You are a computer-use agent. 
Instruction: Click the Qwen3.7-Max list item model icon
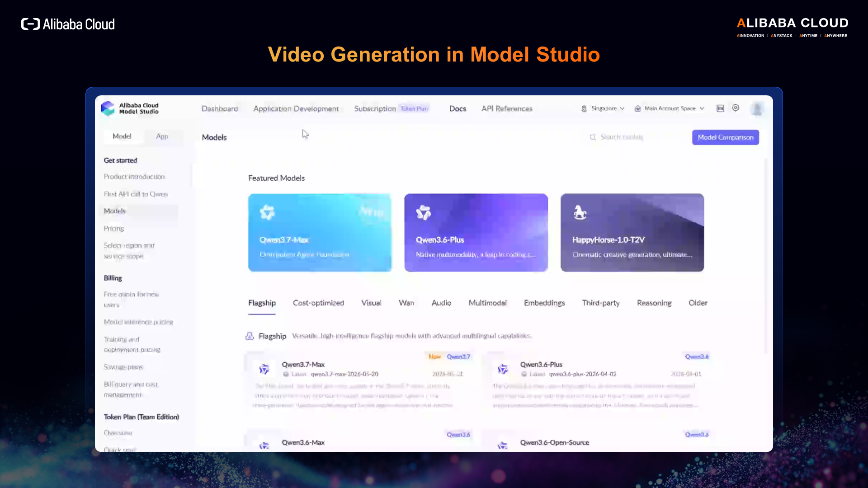pyautogui.click(x=264, y=369)
